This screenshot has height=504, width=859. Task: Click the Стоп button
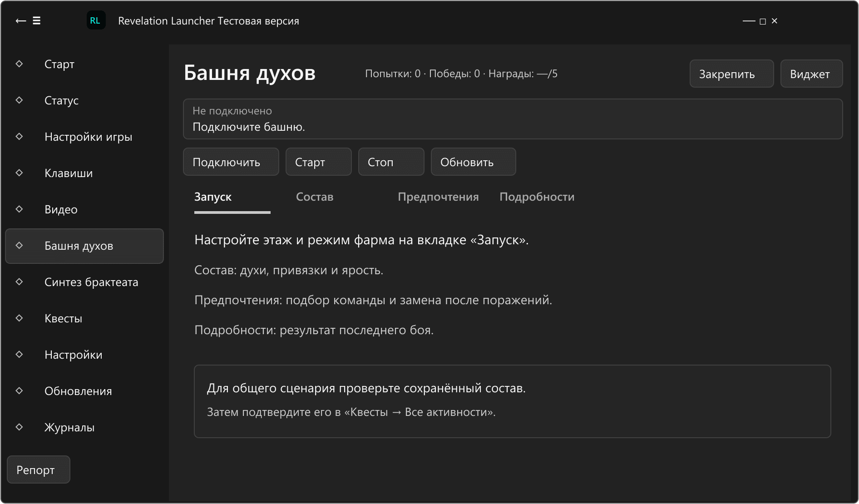click(391, 162)
